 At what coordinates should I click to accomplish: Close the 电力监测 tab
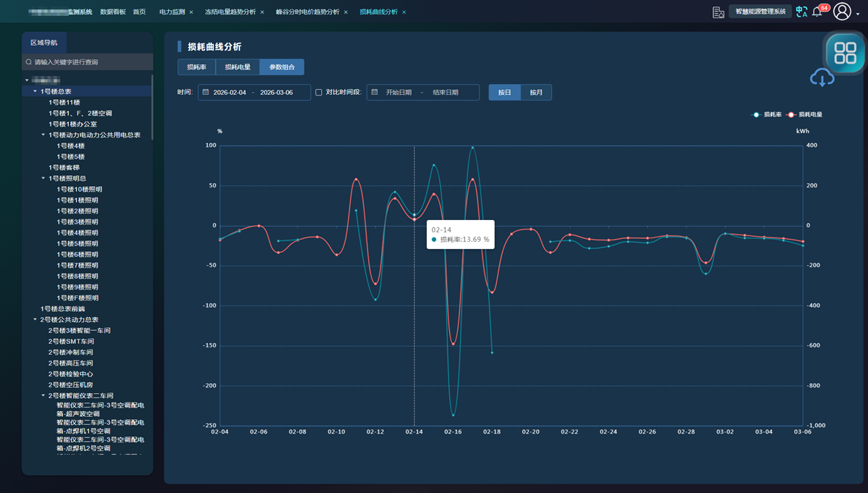pyautogui.click(x=190, y=12)
